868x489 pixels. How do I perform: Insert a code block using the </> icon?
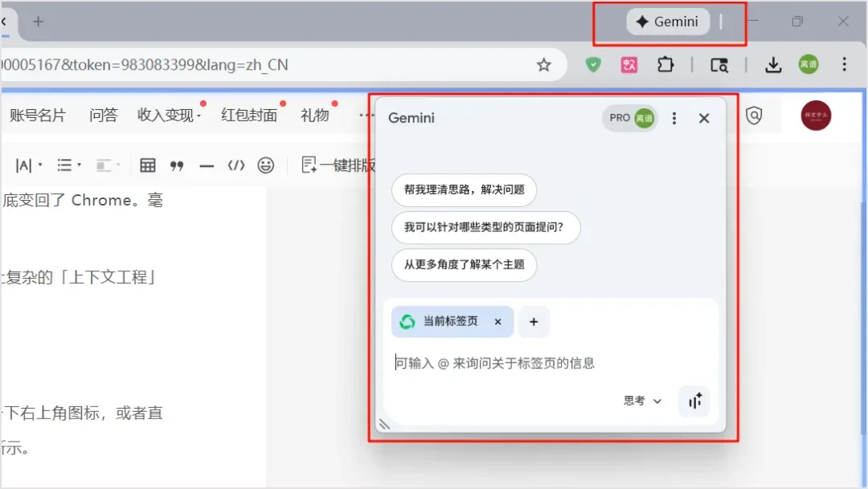[236, 165]
